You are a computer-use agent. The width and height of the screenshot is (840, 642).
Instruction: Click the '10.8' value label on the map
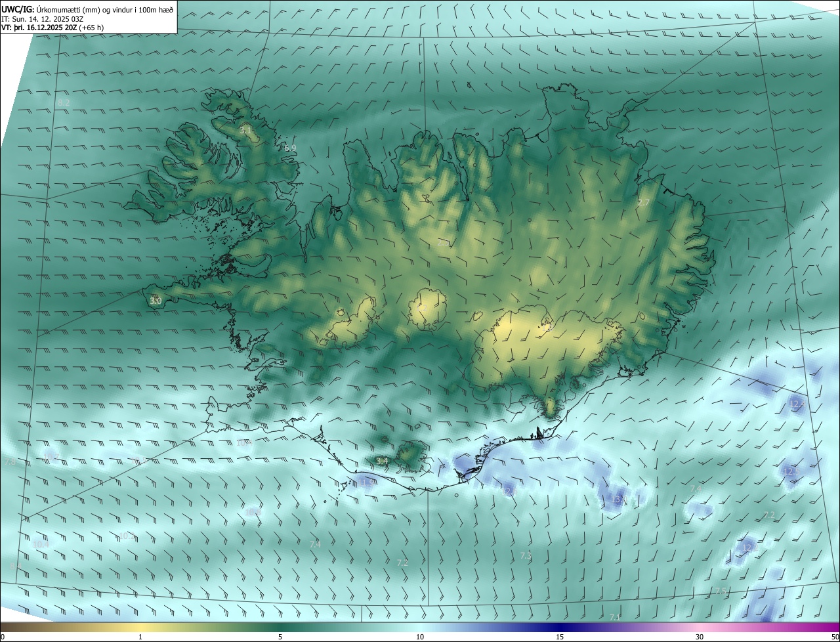(253, 512)
